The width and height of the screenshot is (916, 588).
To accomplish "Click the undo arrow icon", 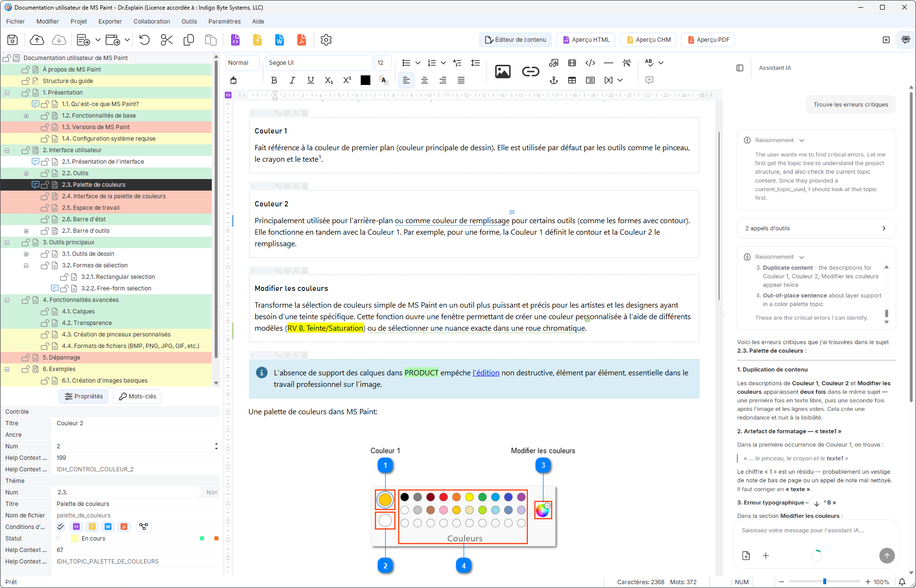I will click(145, 40).
